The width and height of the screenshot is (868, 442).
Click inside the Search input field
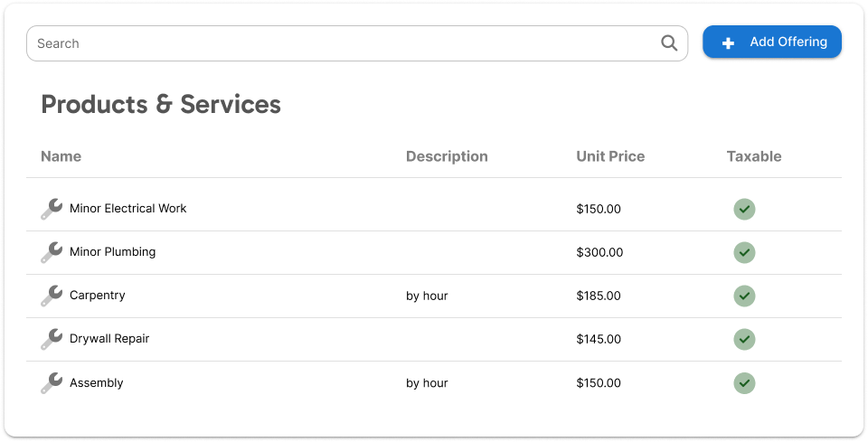tap(357, 43)
